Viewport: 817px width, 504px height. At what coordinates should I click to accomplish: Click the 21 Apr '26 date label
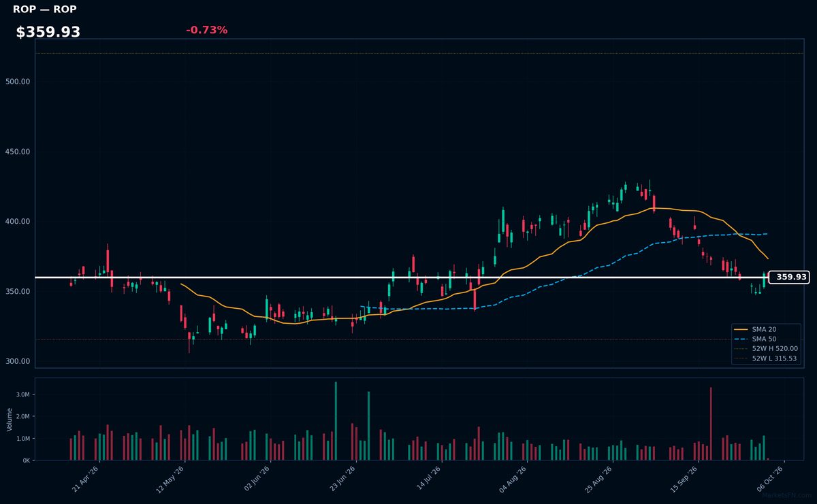coord(86,479)
